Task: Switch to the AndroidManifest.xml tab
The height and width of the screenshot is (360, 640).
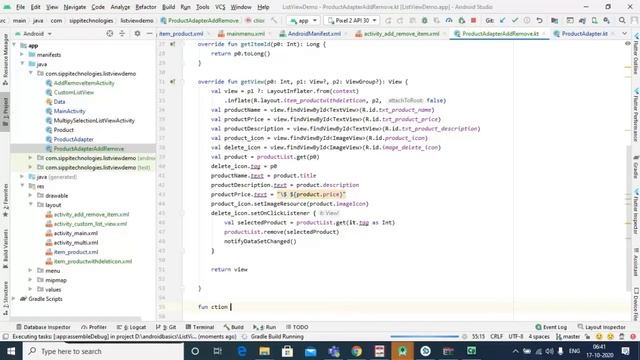Action: coord(314,33)
